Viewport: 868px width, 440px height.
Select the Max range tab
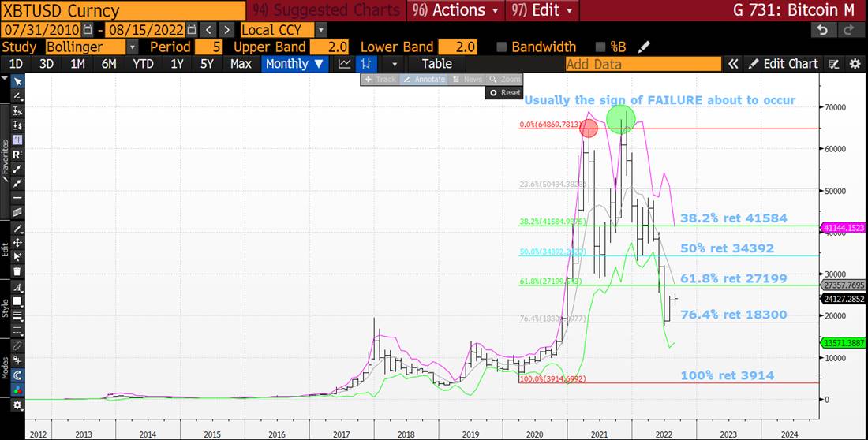pos(241,64)
